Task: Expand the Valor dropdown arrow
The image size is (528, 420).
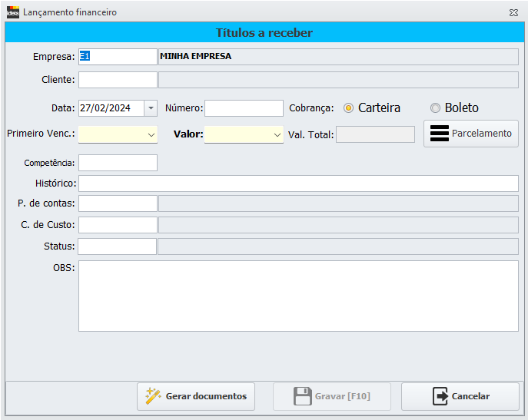Action: coord(277,134)
